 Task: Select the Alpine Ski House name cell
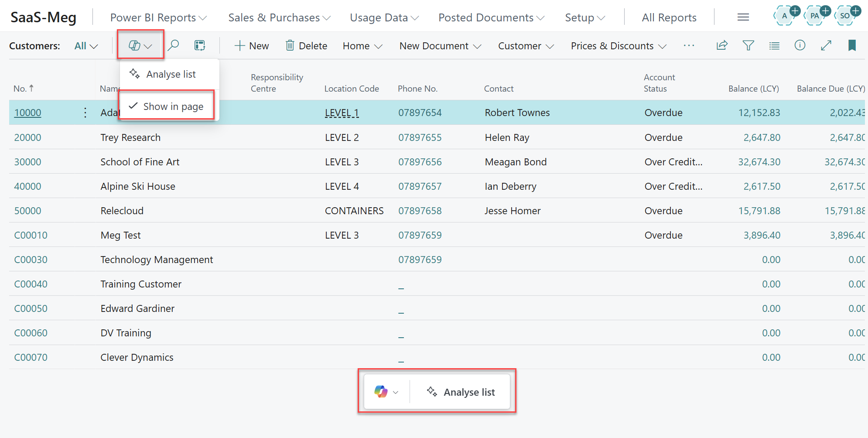tap(138, 186)
